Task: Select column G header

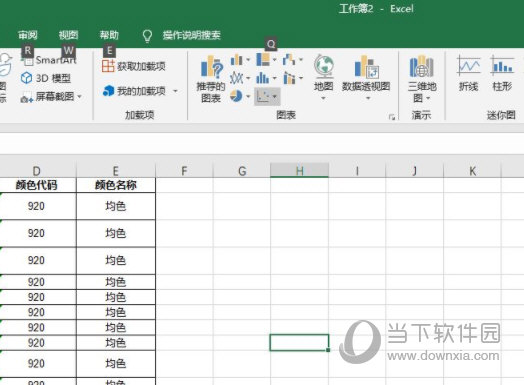Action: tap(242, 171)
